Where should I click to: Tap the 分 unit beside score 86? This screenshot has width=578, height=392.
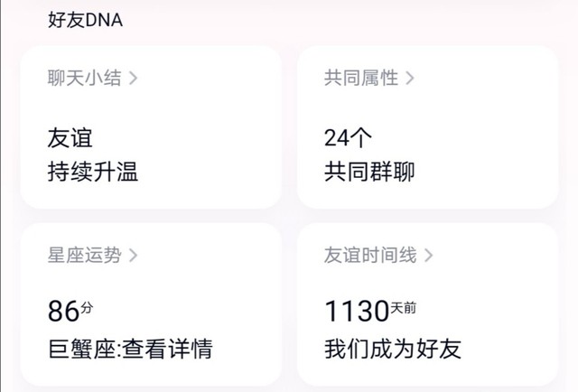point(87,309)
